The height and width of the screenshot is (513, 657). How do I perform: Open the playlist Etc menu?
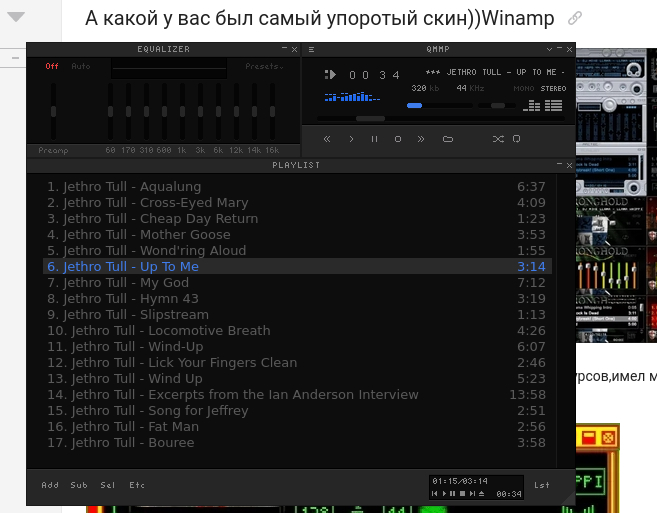137,485
